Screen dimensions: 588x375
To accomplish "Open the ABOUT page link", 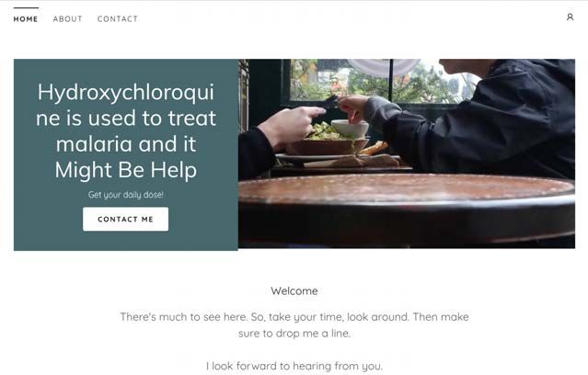I will click(67, 19).
